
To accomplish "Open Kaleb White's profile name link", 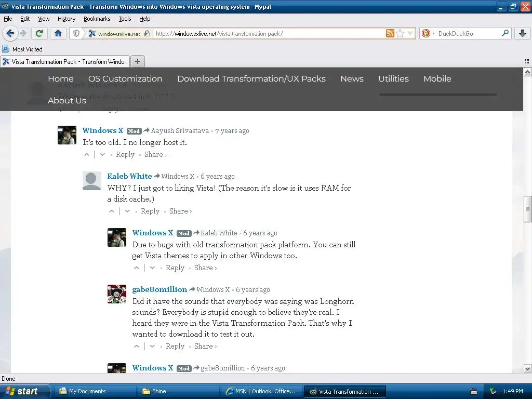I will click(129, 176).
